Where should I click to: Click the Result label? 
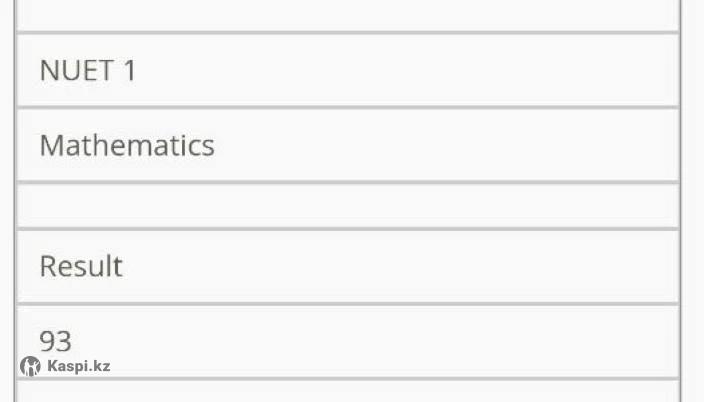pyautogui.click(x=81, y=267)
